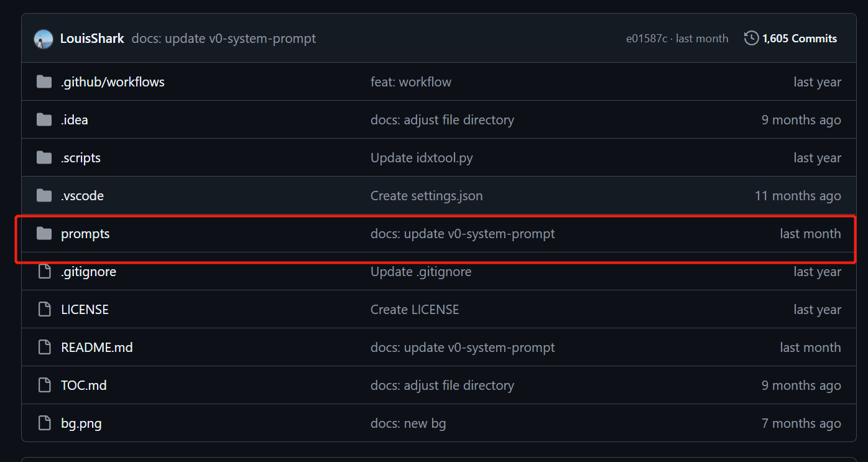Open the prompts folder

click(x=85, y=234)
